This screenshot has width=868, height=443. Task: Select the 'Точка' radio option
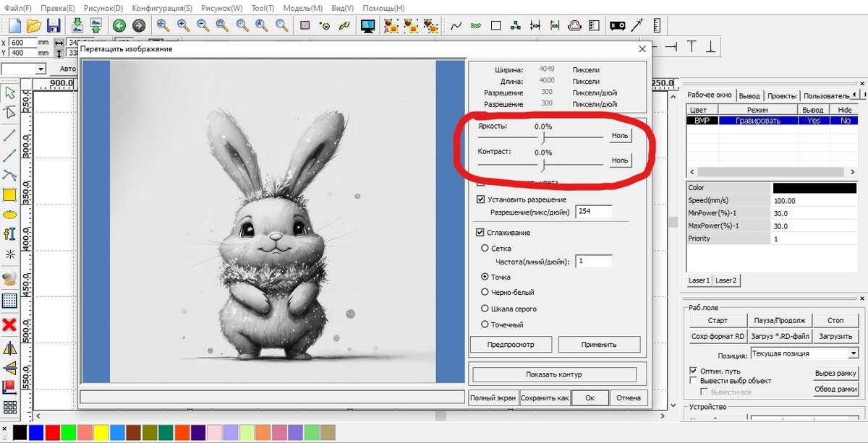(x=485, y=277)
